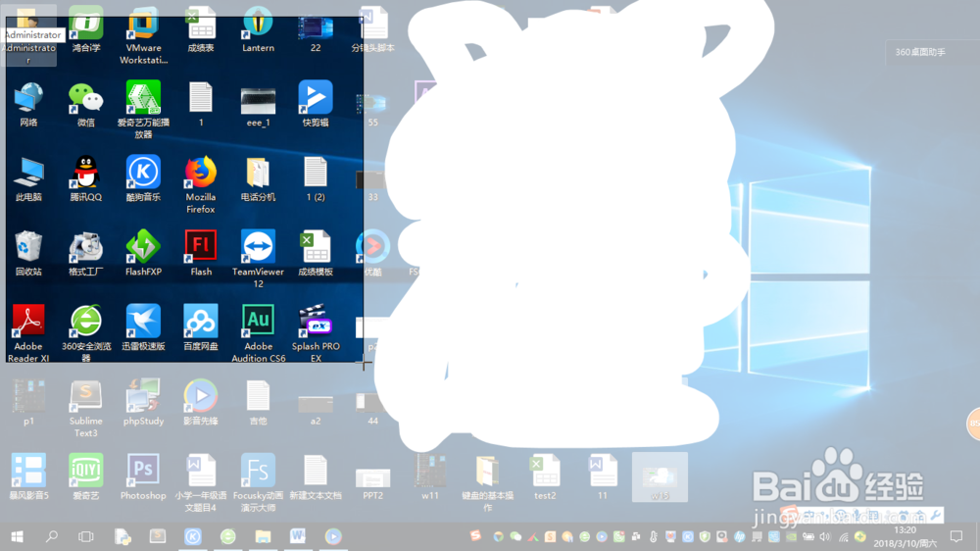The image size is (980, 551).
Task: Select the w11 image file icon
Action: pos(430,477)
